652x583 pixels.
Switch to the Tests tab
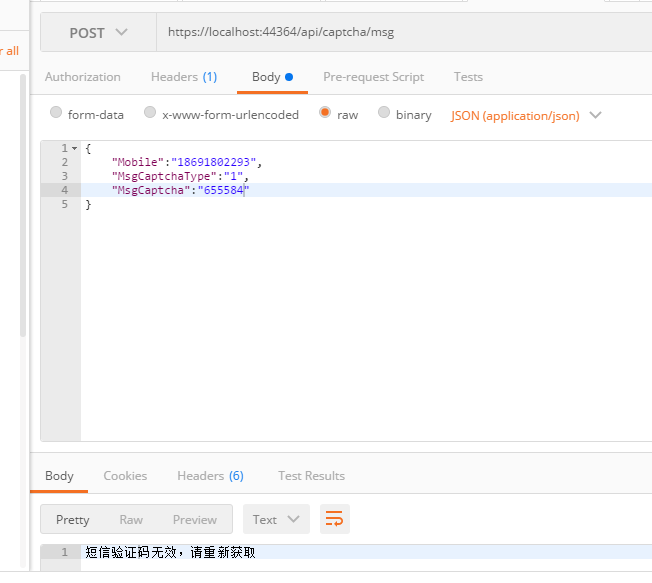click(468, 77)
